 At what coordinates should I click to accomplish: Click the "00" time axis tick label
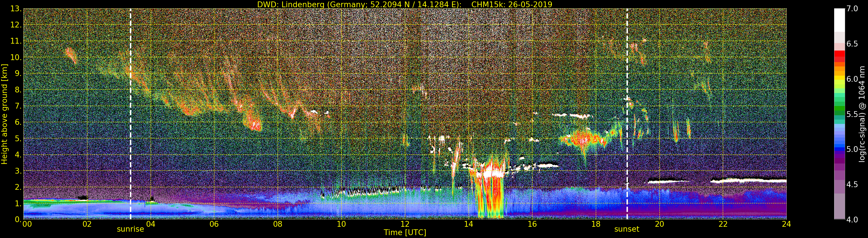pos(27,224)
